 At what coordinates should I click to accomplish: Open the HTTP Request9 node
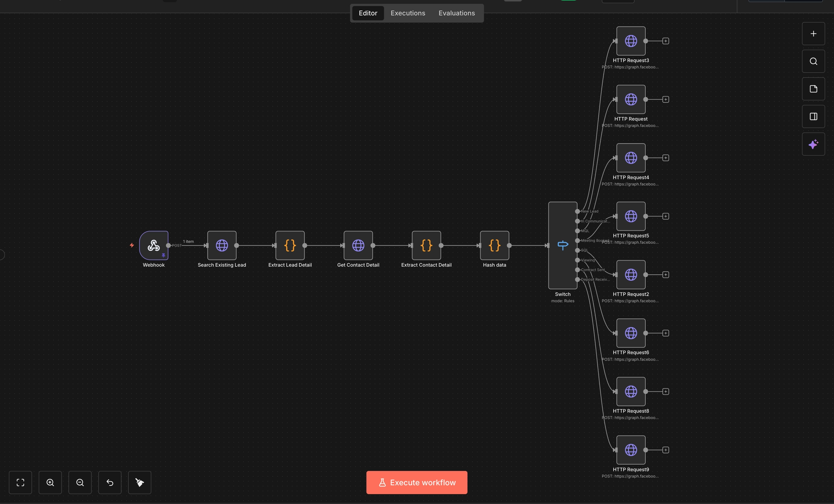coord(630,449)
